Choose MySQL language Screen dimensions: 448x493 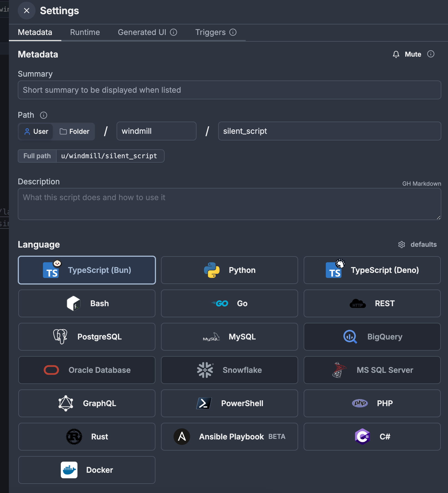[229, 337]
